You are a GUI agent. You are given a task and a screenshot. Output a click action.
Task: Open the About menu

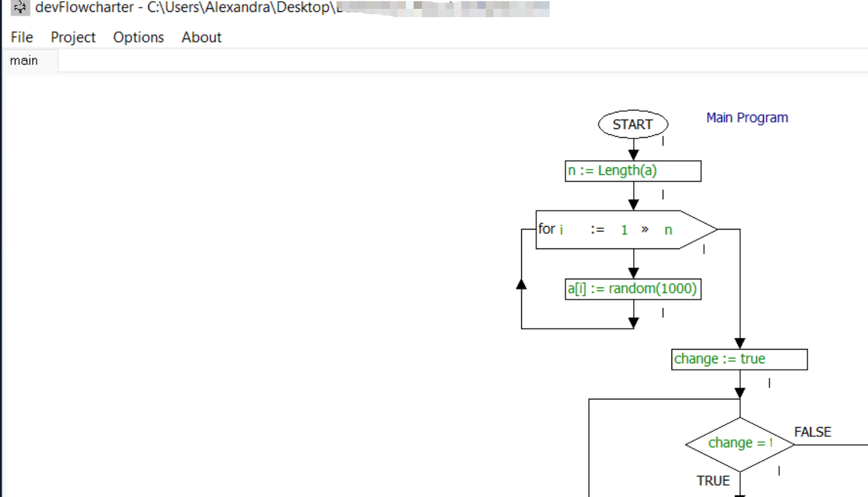click(x=201, y=37)
